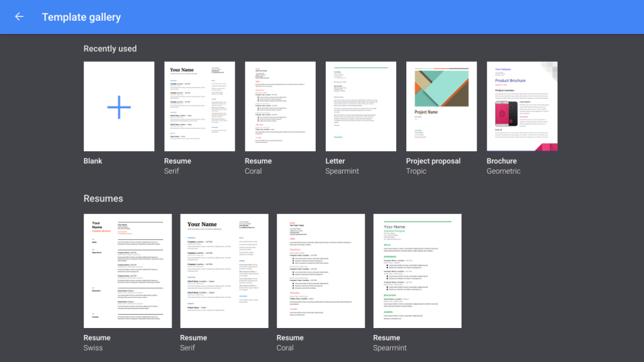This screenshot has height=362, width=644.
Task: Click the Brochure label text
Action: point(501,161)
